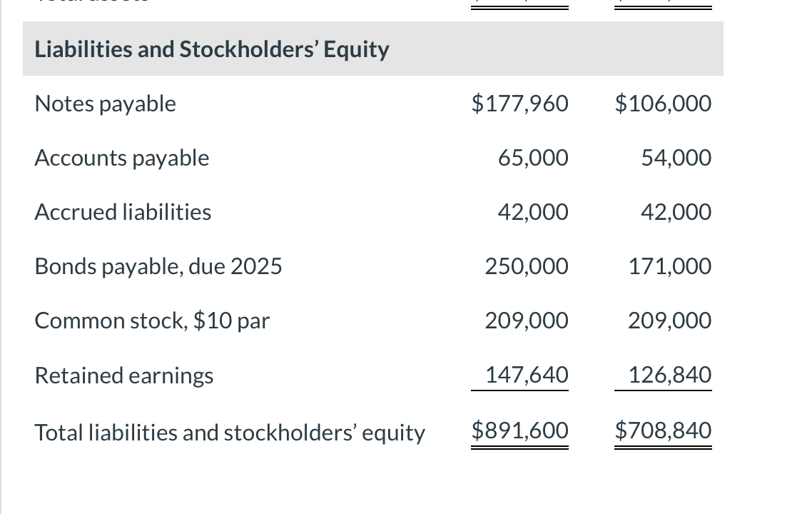The height and width of the screenshot is (514, 812).
Task: Select the Accrued liabilities row label
Action: pyautogui.click(x=123, y=212)
